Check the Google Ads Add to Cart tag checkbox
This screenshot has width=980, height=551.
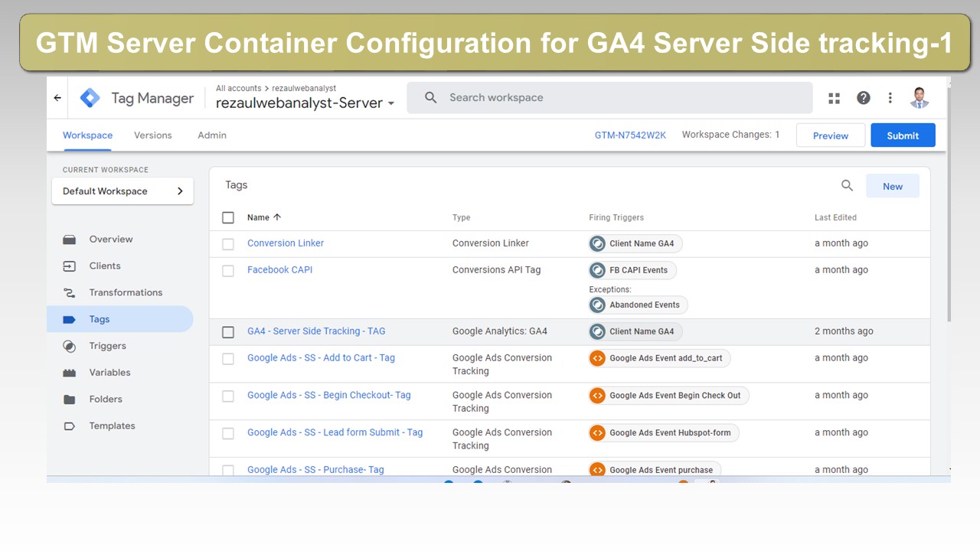point(228,359)
